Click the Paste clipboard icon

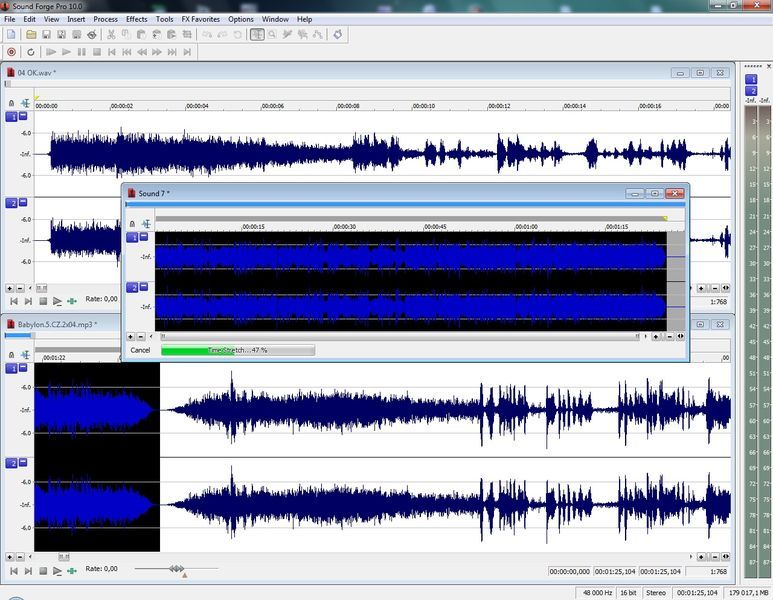[141, 35]
